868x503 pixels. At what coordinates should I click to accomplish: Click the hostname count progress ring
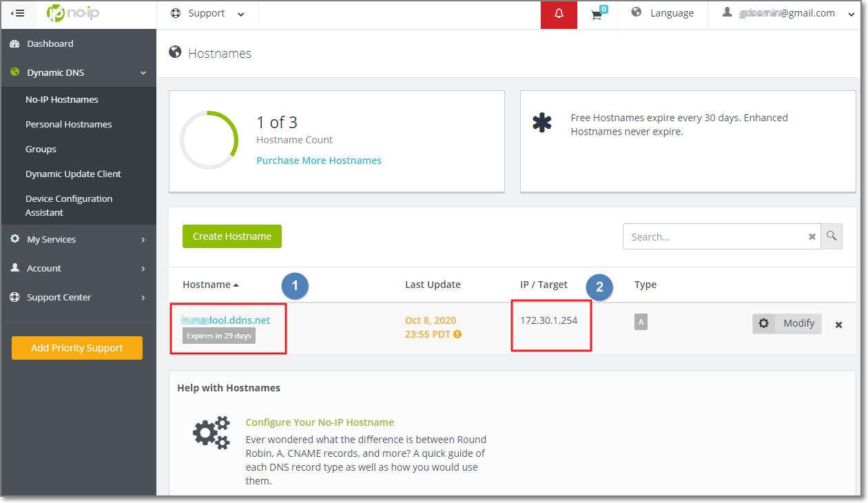click(209, 141)
